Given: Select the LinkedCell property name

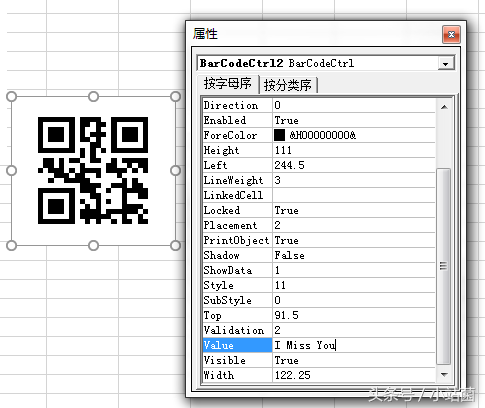Looking at the screenshot, I should pyautogui.click(x=237, y=195).
